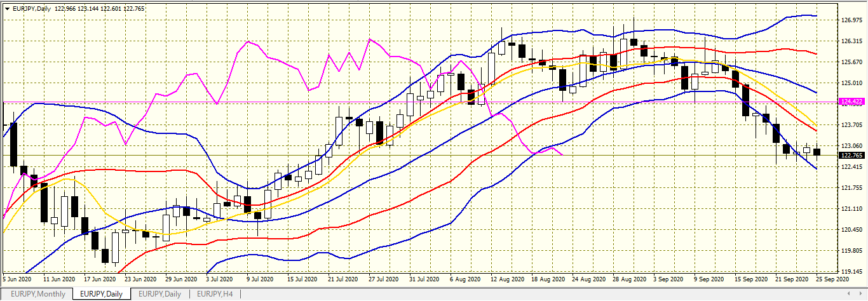Click the black triangle beside the EURJPY,Daily title

(x=7, y=8)
